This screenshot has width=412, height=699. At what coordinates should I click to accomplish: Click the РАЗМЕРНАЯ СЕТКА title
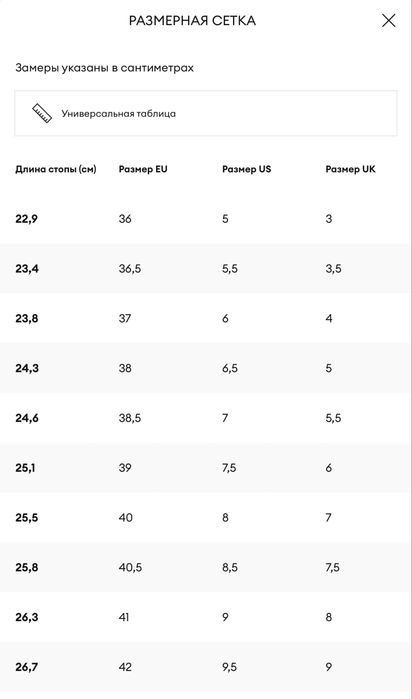pyautogui.click(x=192, y=21)
